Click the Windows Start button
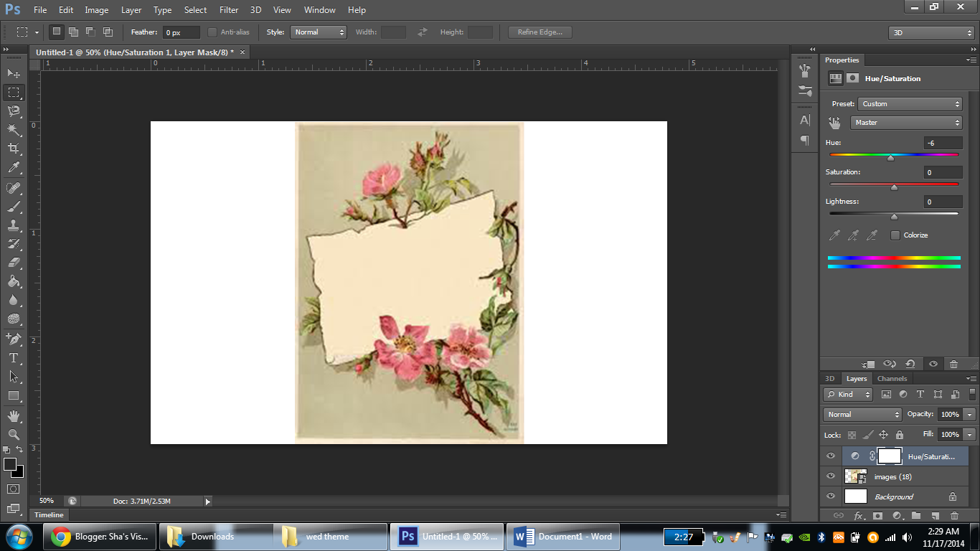Image resolution: width=980 pixels, height=551 pixels. click(x=19, y=537)
